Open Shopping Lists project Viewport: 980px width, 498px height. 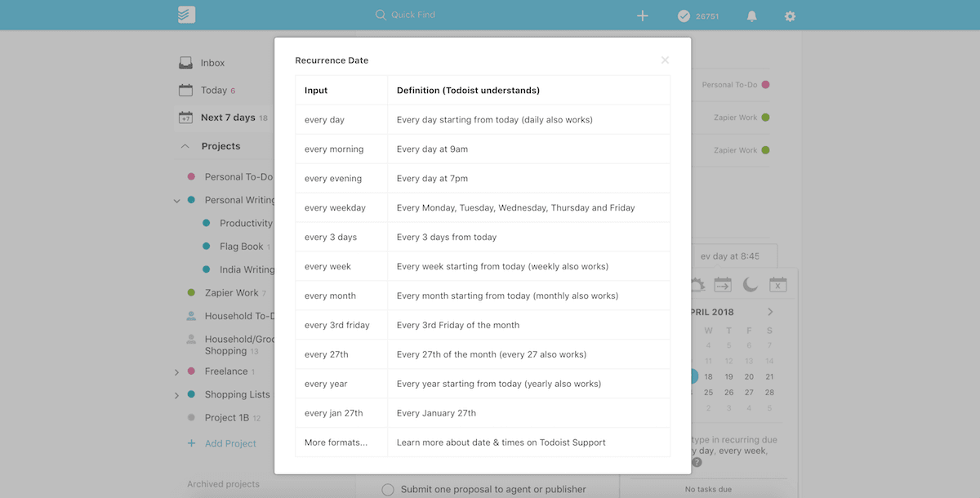coord(238,394)
